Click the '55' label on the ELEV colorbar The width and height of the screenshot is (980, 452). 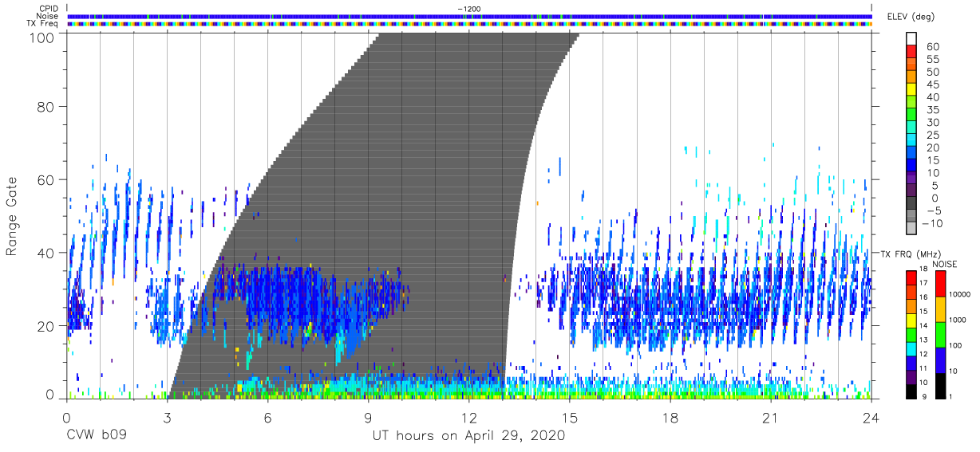coord(932,60)
